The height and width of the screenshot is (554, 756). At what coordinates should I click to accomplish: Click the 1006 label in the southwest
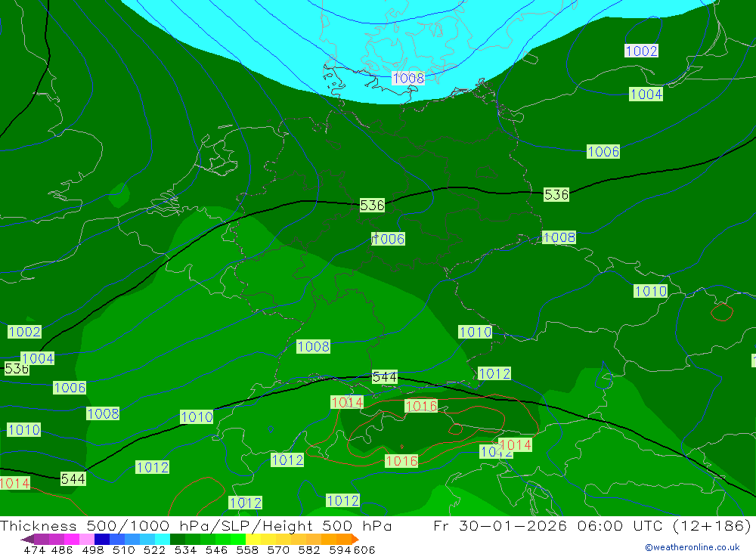click(70, 388)
